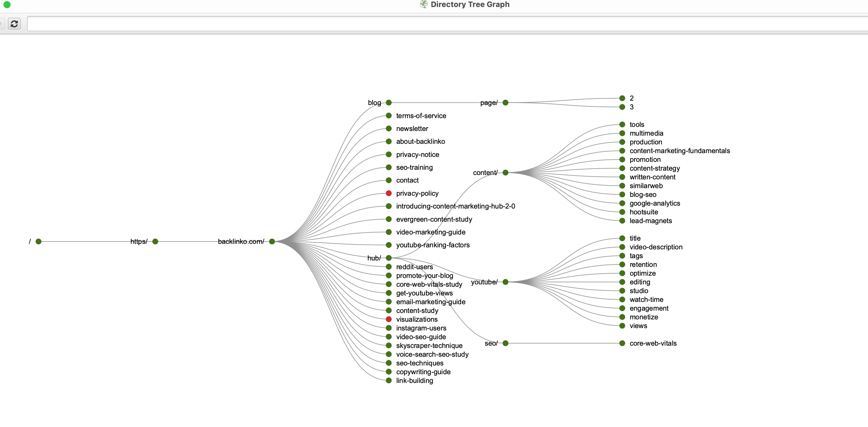
Task: Select the instagram-users node
Action: [388, 328]
